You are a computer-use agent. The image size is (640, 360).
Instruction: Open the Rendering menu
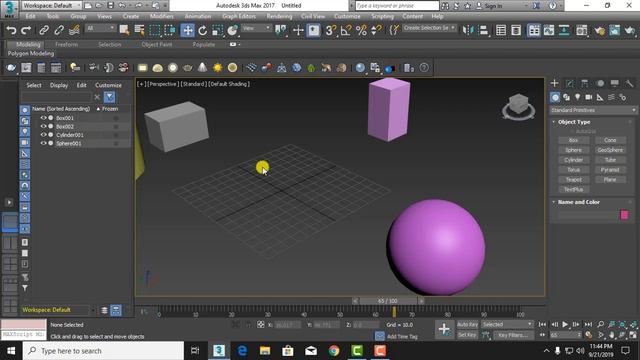coord(279,16)
